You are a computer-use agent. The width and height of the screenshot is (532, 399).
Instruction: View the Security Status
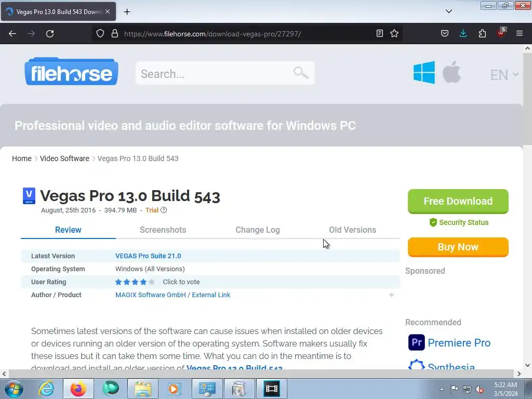459,222
